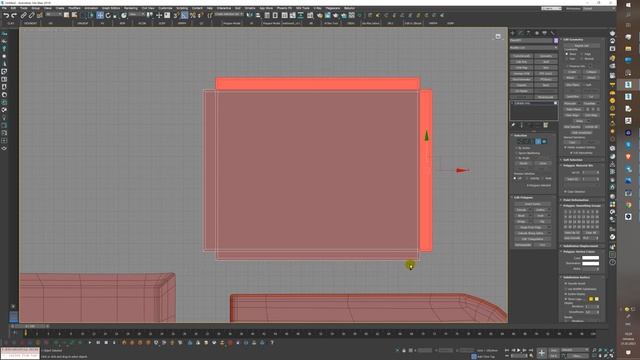Open the Mirror tool
The height and width of the screenshot is (360, 640).
tap(249, 16)
